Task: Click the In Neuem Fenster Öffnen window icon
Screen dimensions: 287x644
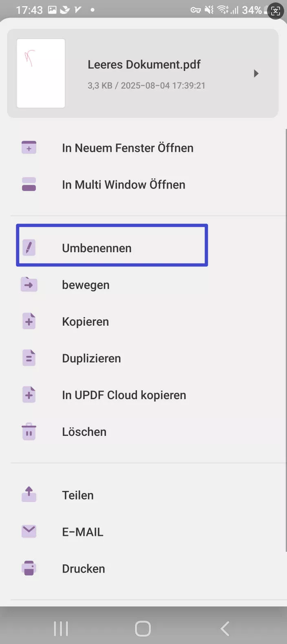Action: coord(29,148)
